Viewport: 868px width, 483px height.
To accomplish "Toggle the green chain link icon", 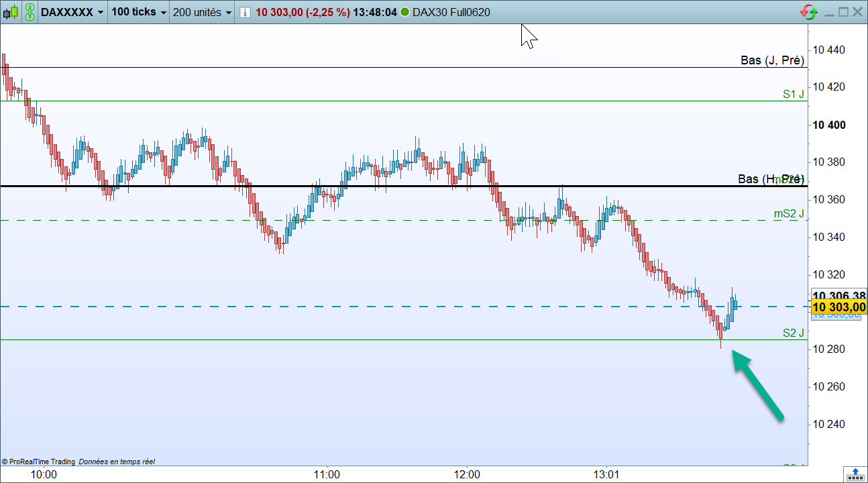I will tap(30, 12).
